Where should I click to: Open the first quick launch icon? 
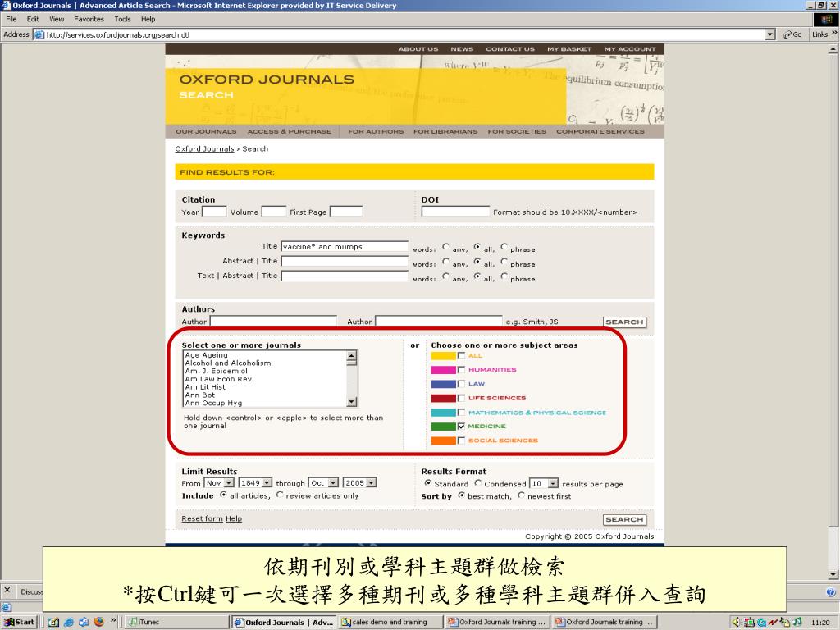(53, 622)
